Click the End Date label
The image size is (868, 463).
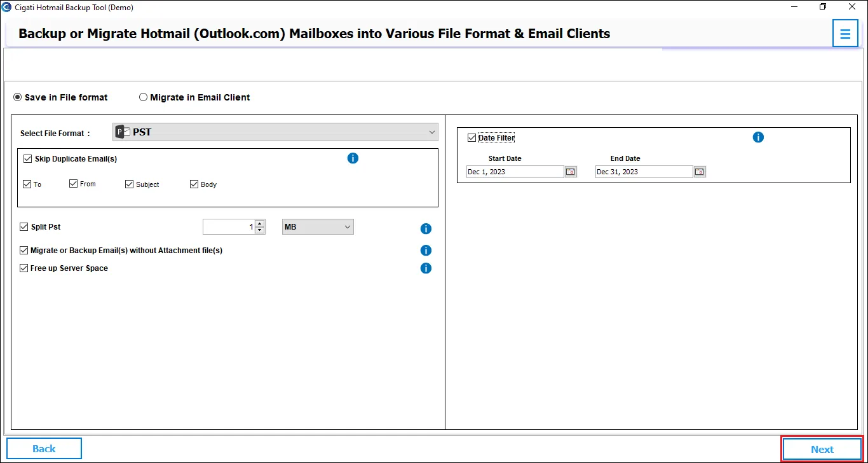point(625,158)
